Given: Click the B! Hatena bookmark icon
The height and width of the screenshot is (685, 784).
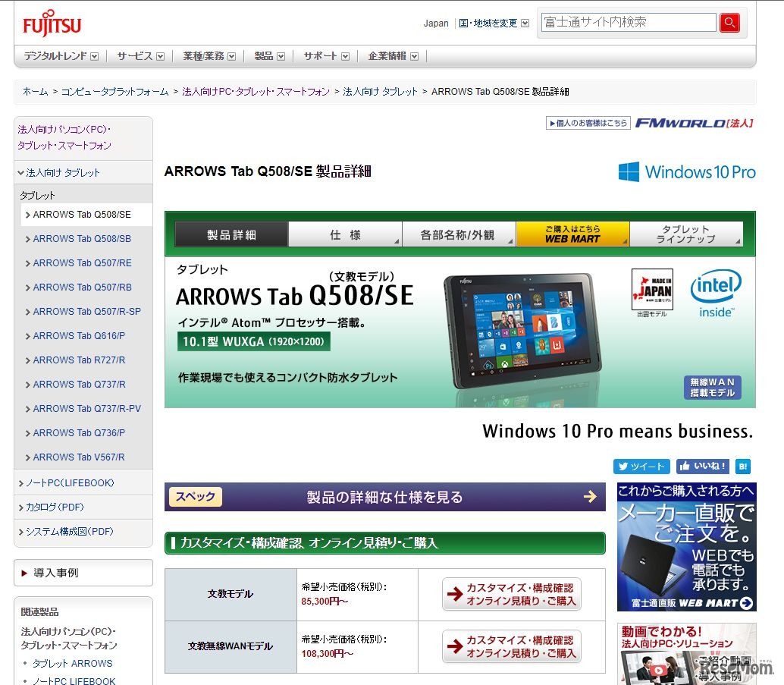Looking at the screenshot, I should coord(742,467).
